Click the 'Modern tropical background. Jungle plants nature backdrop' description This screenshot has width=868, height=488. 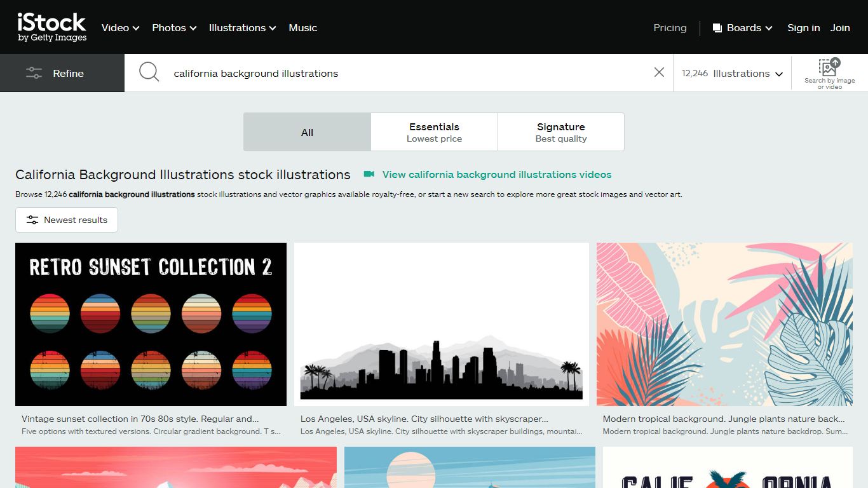coord(725,431)
